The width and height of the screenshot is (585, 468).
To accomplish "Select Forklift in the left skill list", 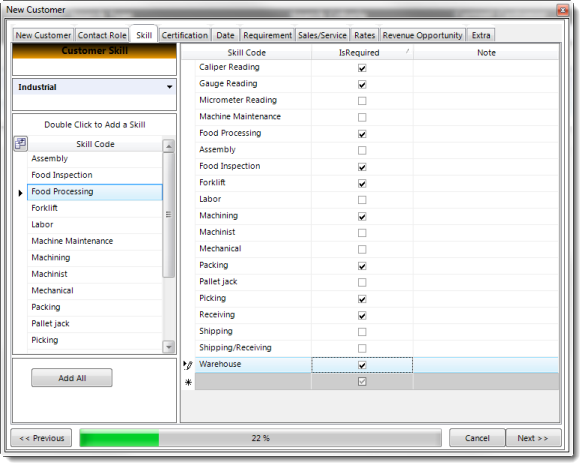I will 95,208.
